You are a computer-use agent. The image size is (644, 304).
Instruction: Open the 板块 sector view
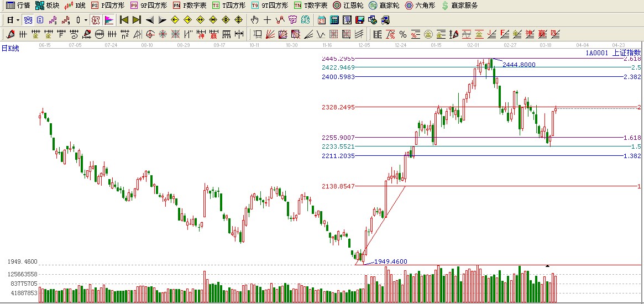[x=47, y=6]
